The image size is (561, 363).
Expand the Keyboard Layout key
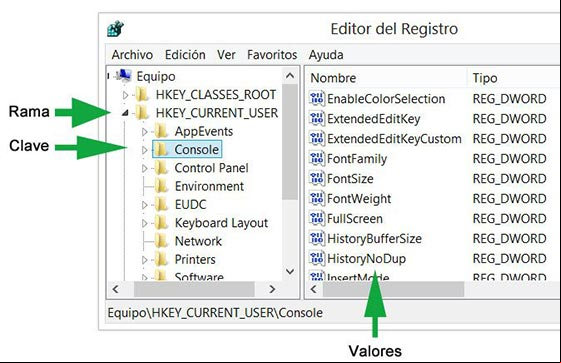point(144,223)
